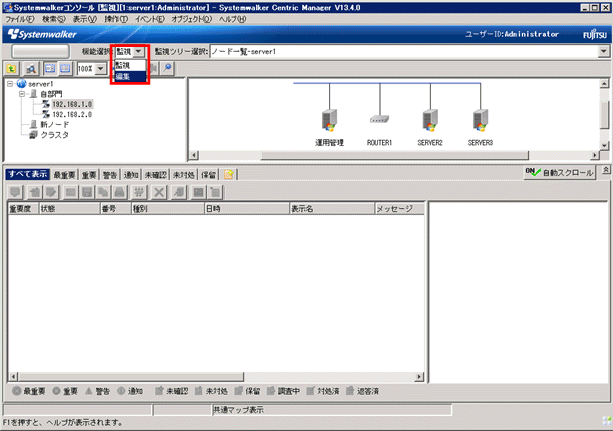Open the イベント(E) menu
The height and width of the screenshot is (431, 613).
point(150,19)
